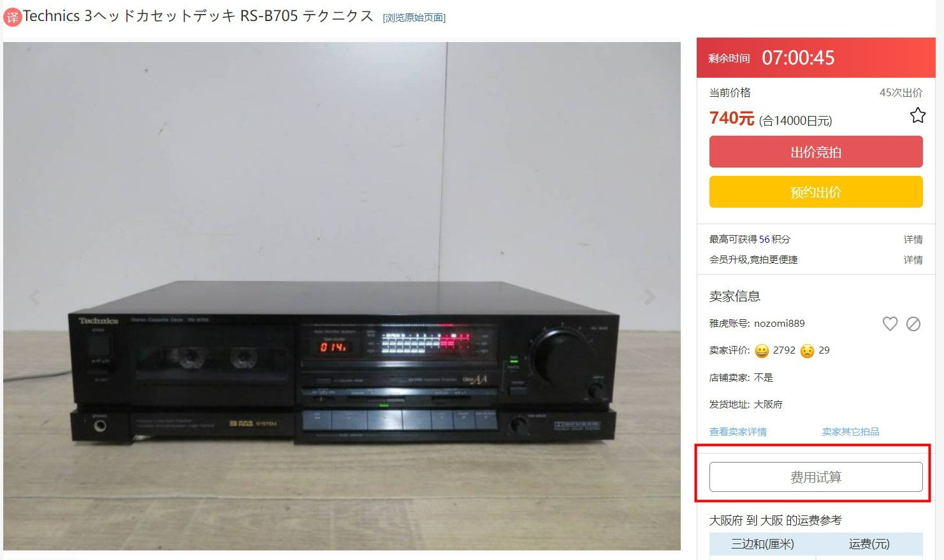Show previous product image with left arrow
This screenshot has height=560, width=944.
pos(34,297)
